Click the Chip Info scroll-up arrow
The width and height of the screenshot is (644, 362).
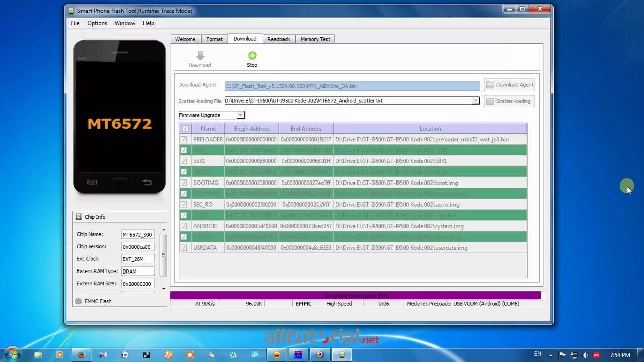pos(163,229)
